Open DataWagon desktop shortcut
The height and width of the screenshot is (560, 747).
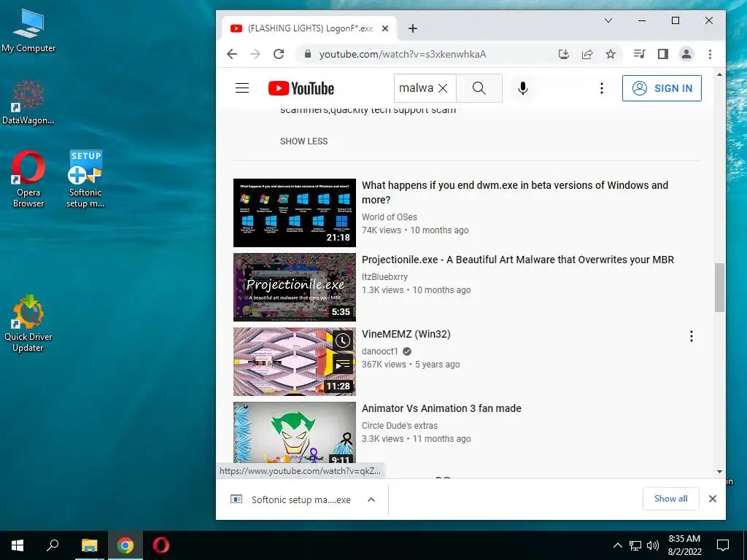[x=28, y=102]
